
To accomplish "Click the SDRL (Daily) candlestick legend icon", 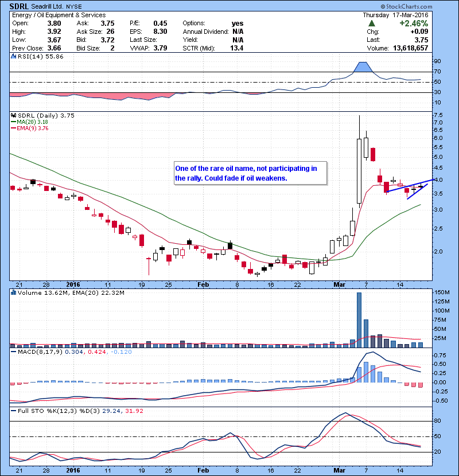I will tap(14, 115).
